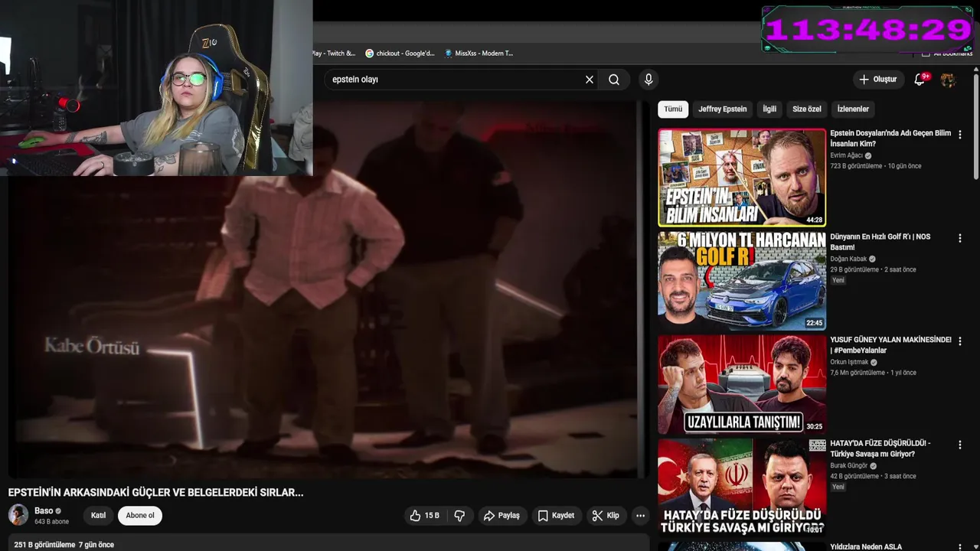Select the Tümü filter chip

coord(673,109)
